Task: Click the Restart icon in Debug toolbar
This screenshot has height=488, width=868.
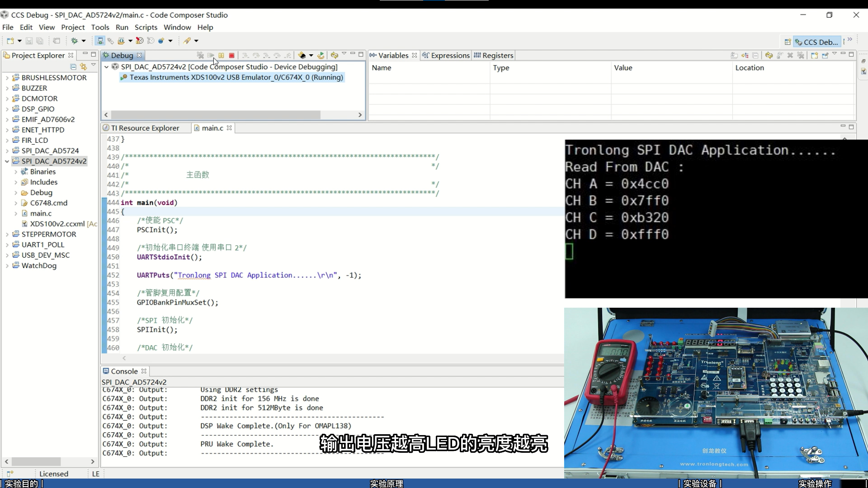Action: pos(321,55)
